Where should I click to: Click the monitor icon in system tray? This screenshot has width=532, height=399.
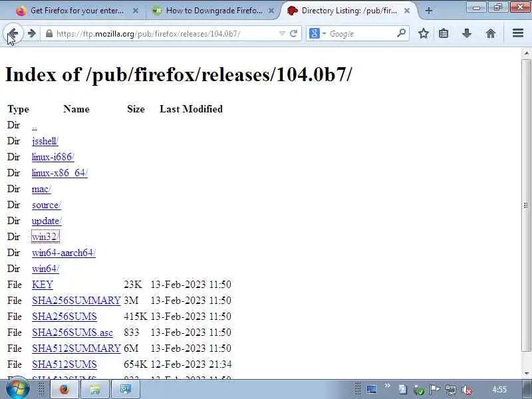tap(372, 389)
